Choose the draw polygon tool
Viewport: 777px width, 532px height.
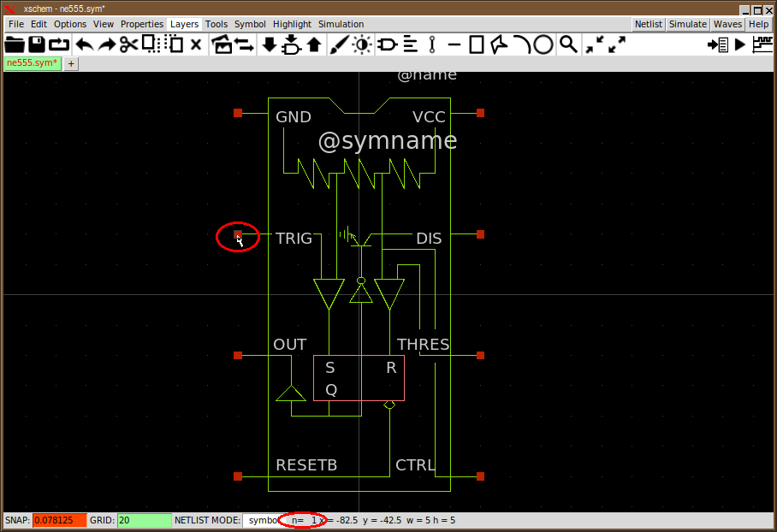499,44
